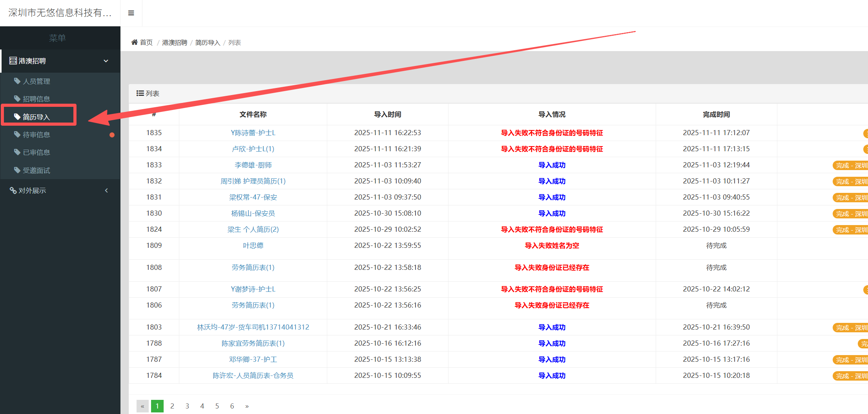The height and width of the screenshot is (414, 868).
Task: Click the link icon beside 对外展示
Action: [13, 191]
